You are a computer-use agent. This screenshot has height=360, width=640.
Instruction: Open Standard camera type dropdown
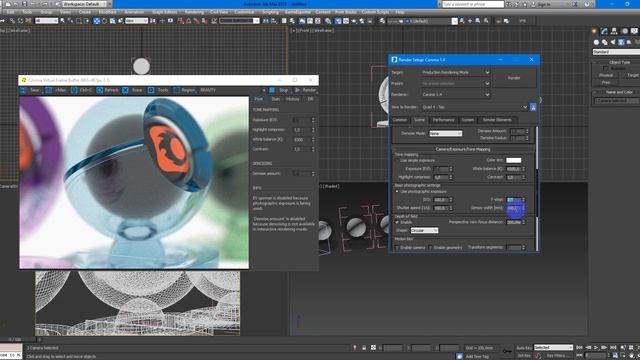(x=616, y=52)
